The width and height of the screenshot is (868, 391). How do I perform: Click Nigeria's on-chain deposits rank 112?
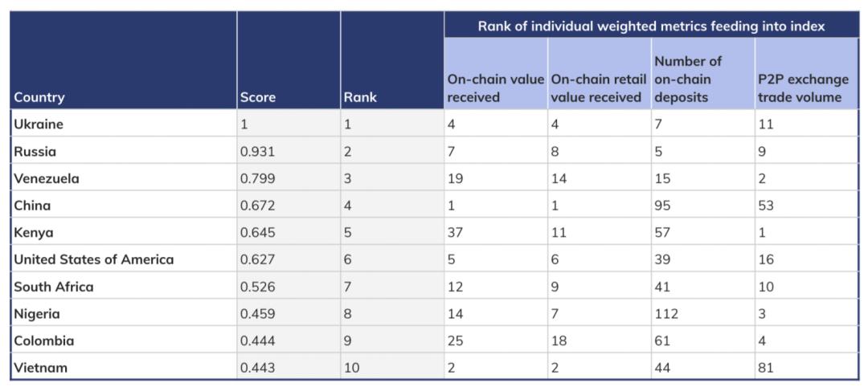click(666, 314)
